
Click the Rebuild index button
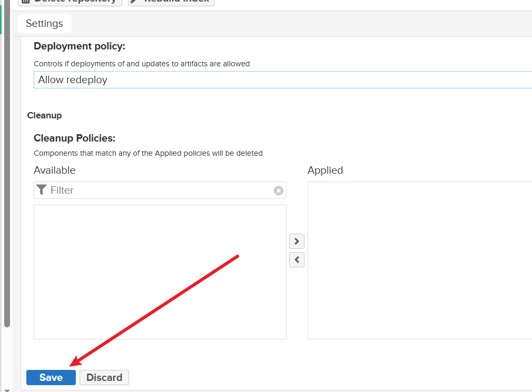click(x=171, y=2)
